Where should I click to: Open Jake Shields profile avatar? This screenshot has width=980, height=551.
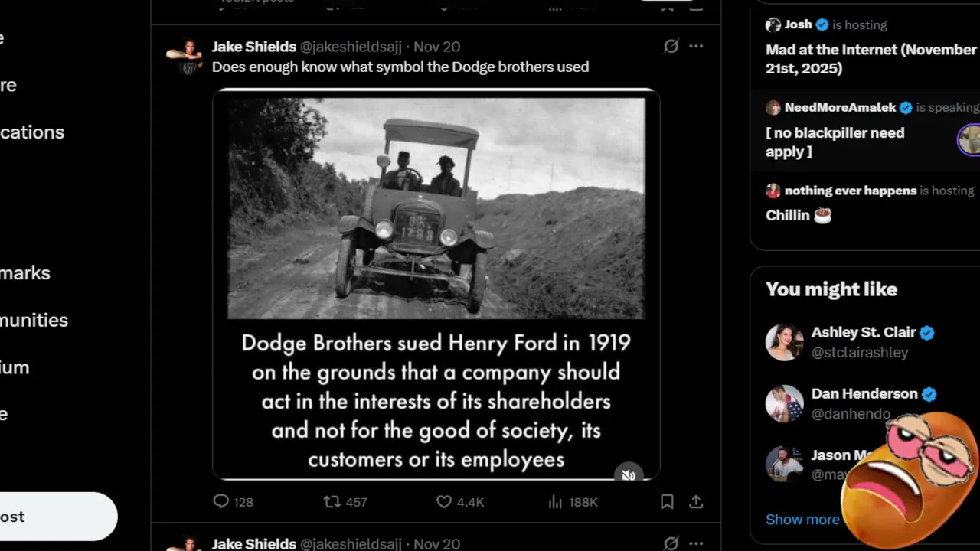click(184, 57)
